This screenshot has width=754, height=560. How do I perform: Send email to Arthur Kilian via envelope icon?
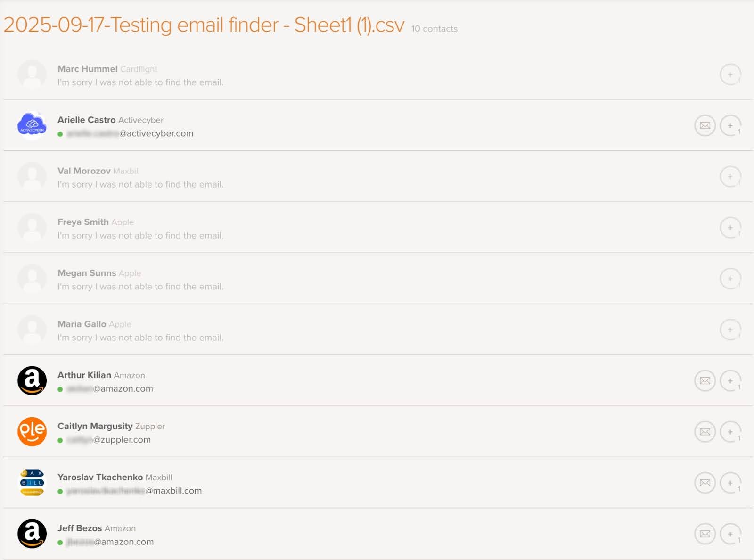[705, 381]
